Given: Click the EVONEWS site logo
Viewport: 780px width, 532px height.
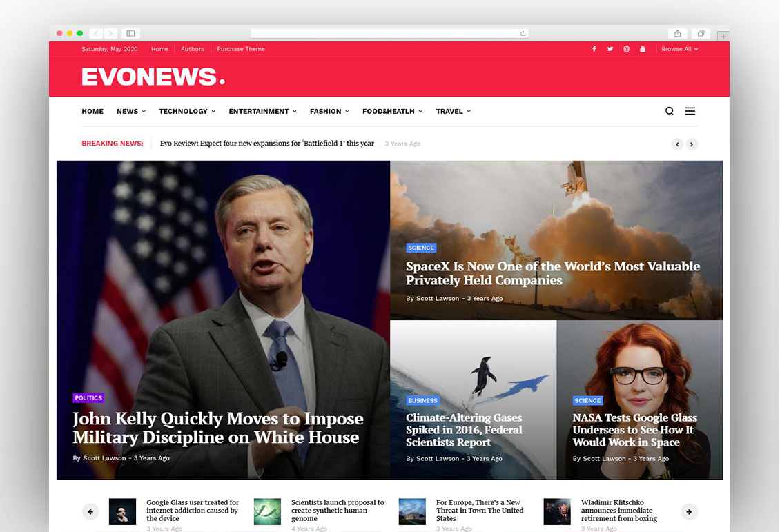Looking at the screenshot, I should point(153,77).
